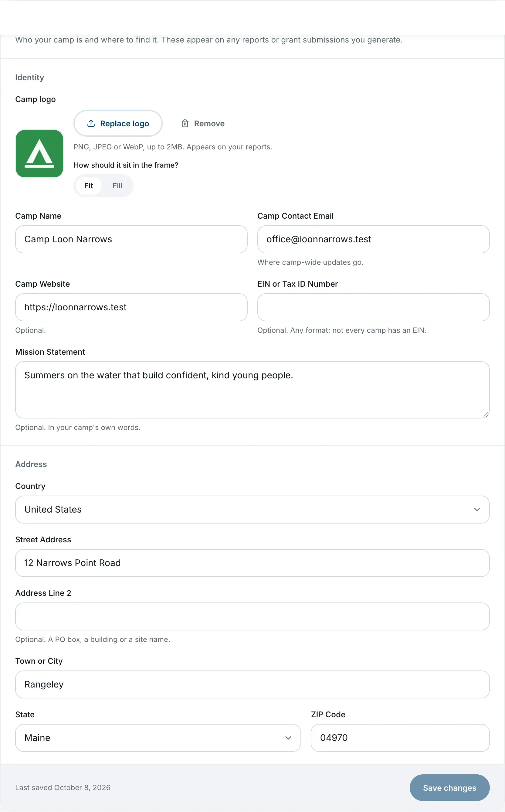
Task: Open the Country dropdown
Action: tap(252, 509)
